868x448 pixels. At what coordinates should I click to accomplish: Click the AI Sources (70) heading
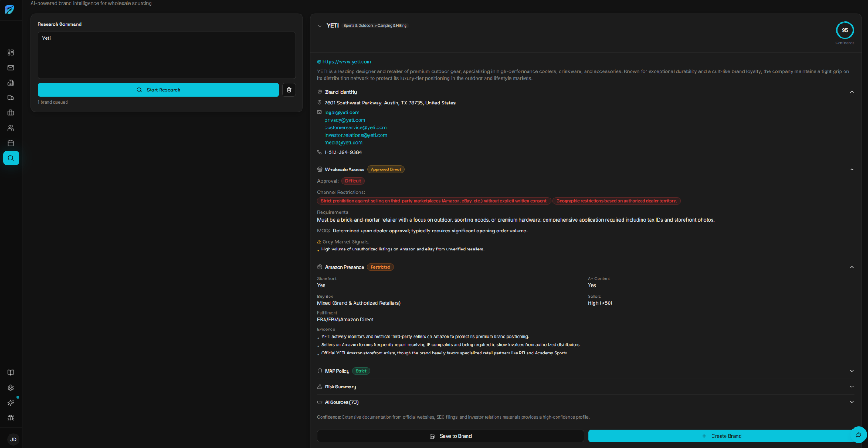[x=342, y=402]
